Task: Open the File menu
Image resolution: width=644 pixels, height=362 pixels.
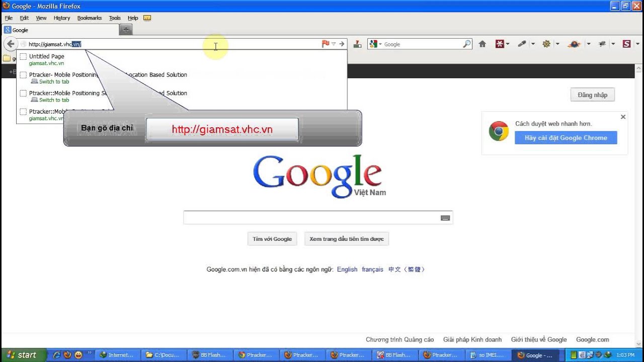Action: 9,18
